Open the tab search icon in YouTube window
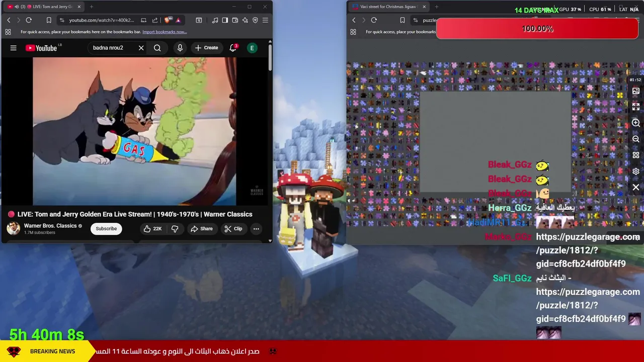The height and width of the screenshot is (362, 644). (x=199, y=20)
